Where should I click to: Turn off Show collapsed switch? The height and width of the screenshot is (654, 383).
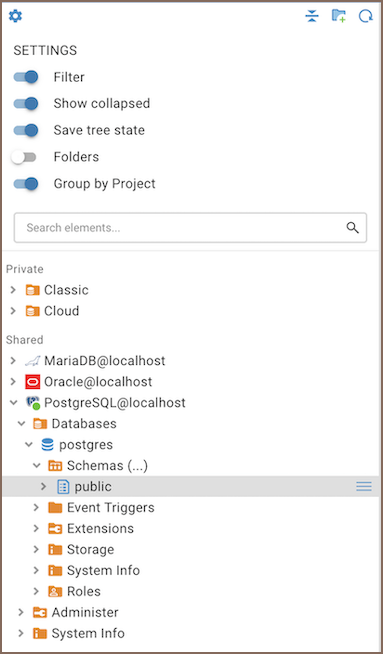(26, 103)
